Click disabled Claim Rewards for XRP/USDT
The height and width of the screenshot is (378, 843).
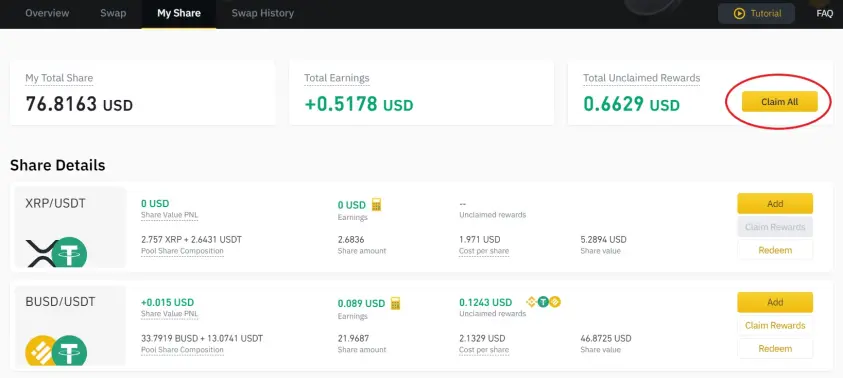point(775,227)
